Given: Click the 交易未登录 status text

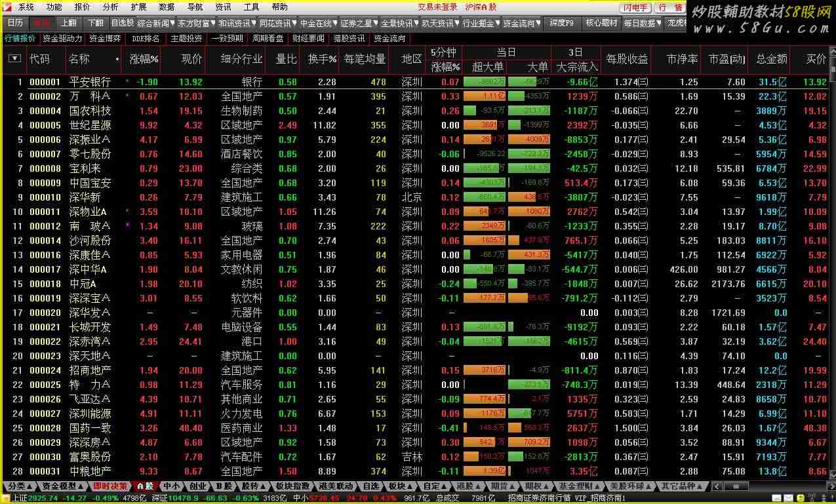Looking at the screenshot, I should click(438, 7).
